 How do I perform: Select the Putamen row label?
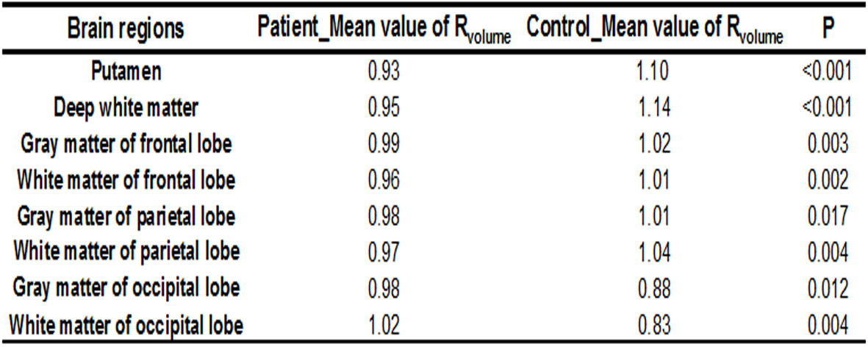tap(126, 71)
